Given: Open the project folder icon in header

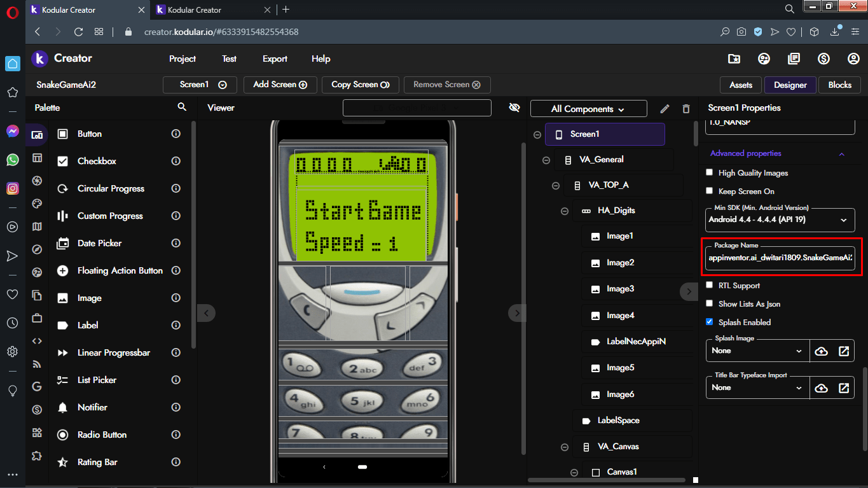Looking at the screenshot, I should [734, 59].
